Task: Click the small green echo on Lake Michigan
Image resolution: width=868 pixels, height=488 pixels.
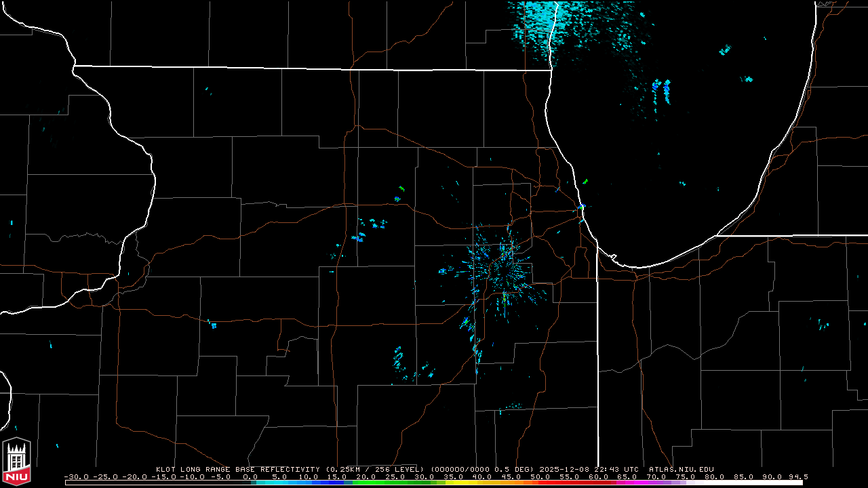Action: coord(585,182)
